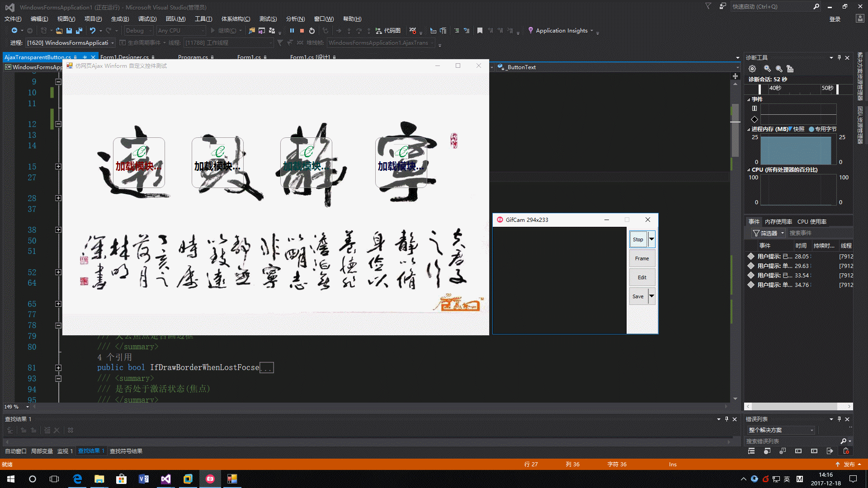Switch to Visual Studio taskbar icon
Image resolution: width=868 pixels, height=488 pixels.
click(166, 479)
